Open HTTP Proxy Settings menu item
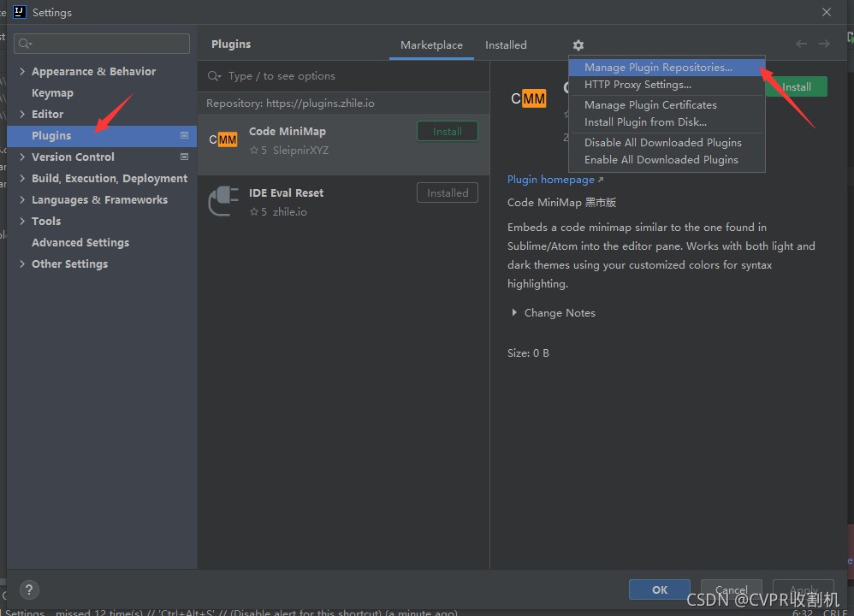This screenshot has height=616, width=854. click(x=667, y=85)
